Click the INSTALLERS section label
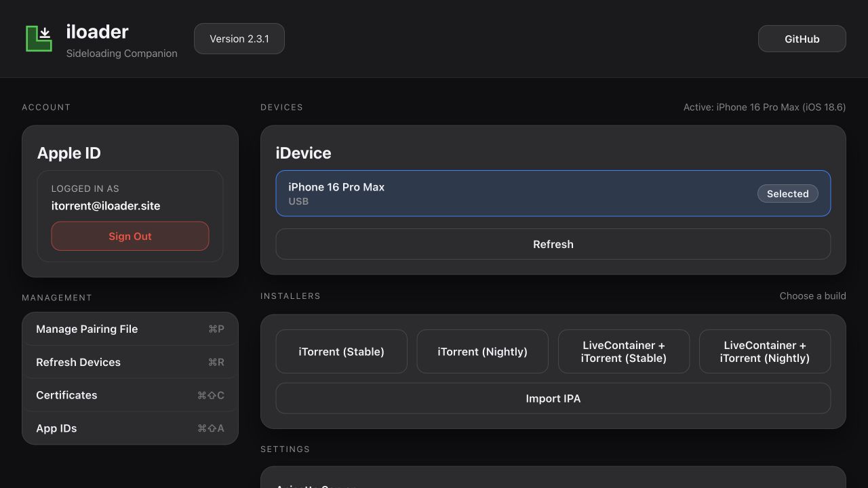The image size is (868, 488). click(290, 296)
